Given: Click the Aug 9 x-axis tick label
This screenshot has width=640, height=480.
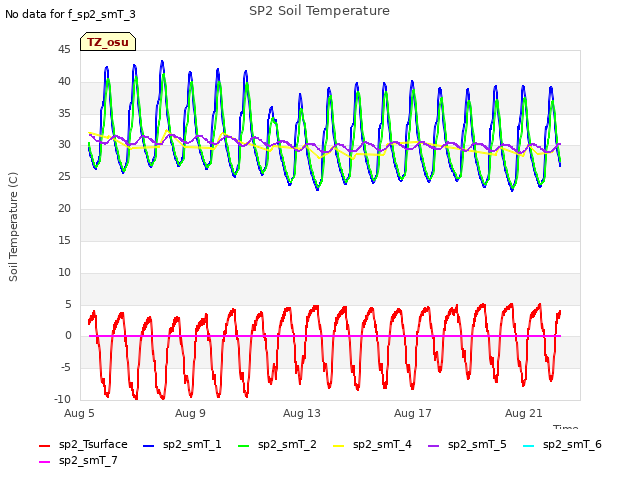Looking at the screenshot, I should pos(190,413).
